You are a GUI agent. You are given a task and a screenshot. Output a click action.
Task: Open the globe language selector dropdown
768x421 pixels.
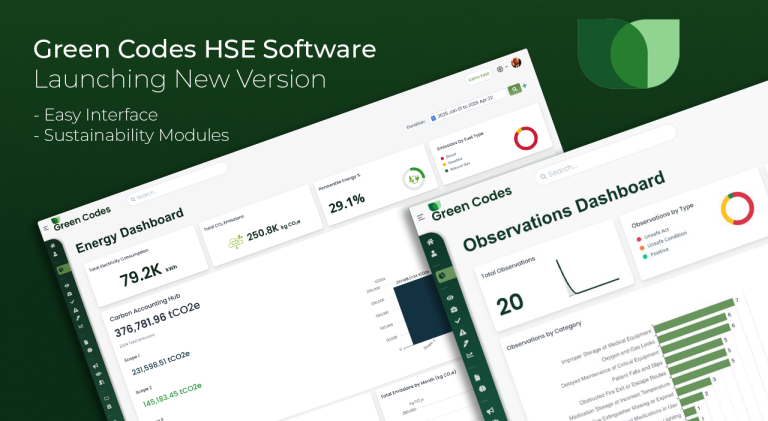[x=502, y=69]
